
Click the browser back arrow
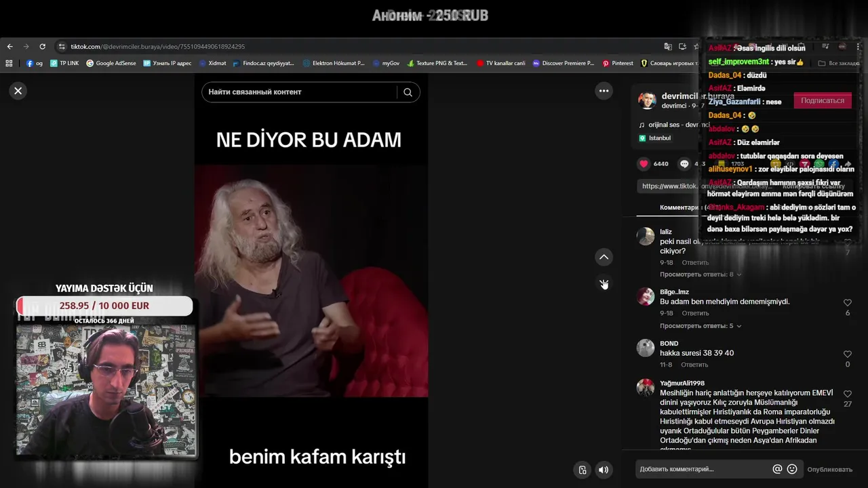click(9, 47)
